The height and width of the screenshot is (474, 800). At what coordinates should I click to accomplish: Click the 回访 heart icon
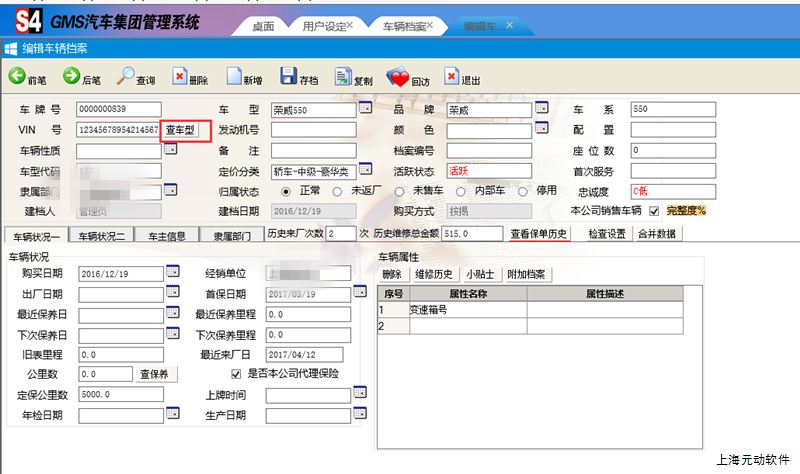pos(397,76)
